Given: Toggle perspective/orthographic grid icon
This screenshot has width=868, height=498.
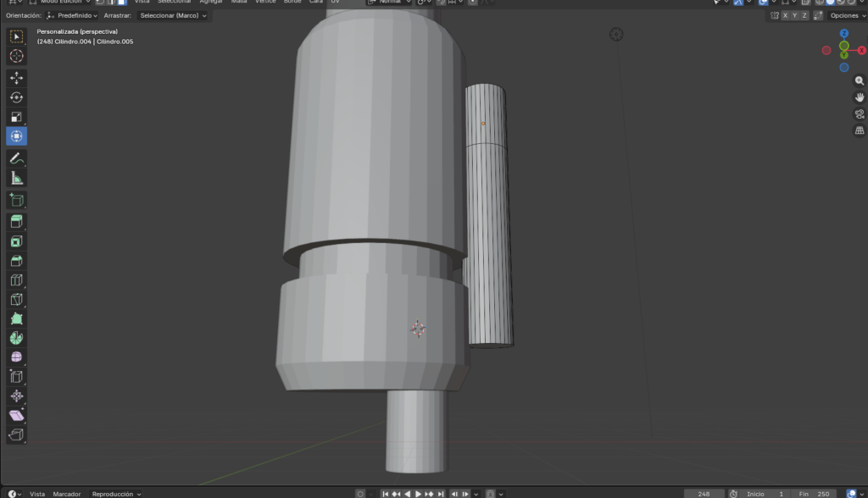Looking at the screenshot, I should (860, 130).
